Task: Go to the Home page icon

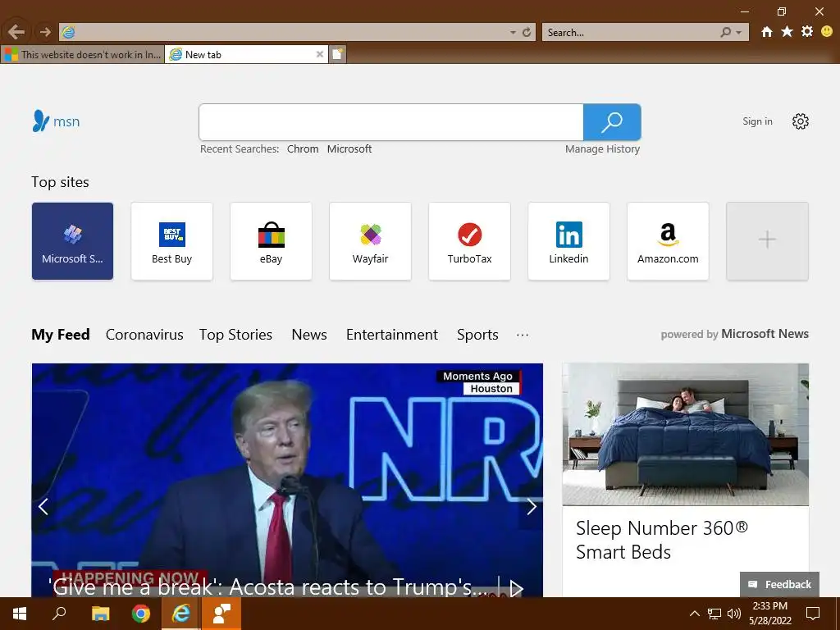Action: 767,32
